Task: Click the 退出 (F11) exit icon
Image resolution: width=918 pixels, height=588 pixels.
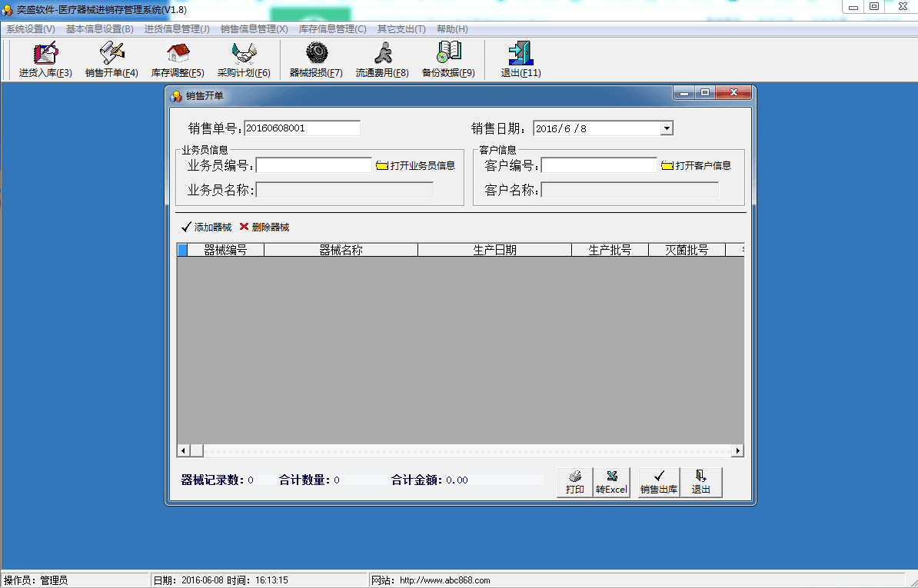Action: click(x=521, y=60)
